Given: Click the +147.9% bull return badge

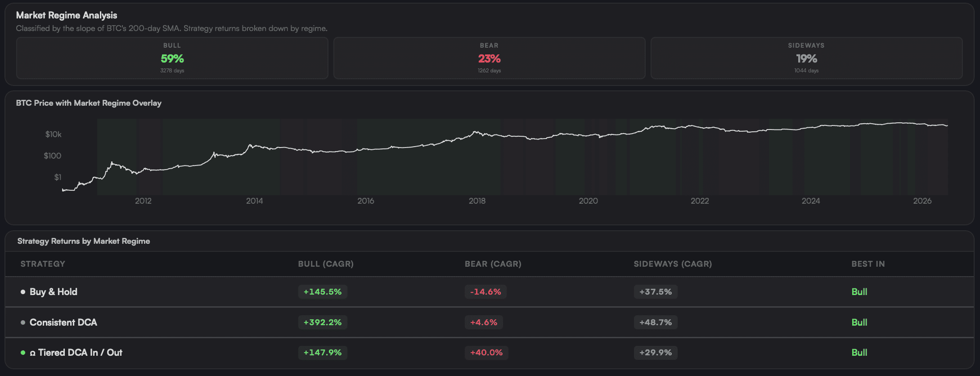Looking at the screenshot, I should pos(323,353).
